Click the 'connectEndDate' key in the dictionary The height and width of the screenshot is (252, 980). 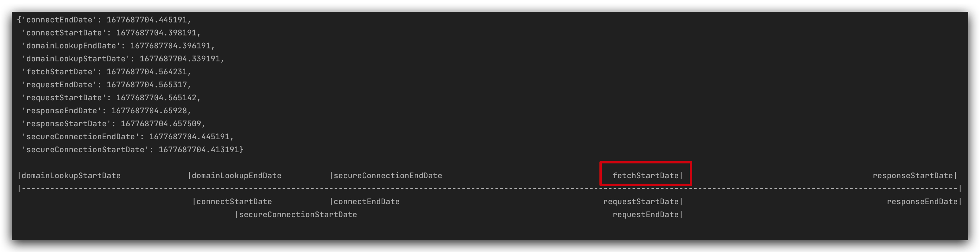(59, 20)
